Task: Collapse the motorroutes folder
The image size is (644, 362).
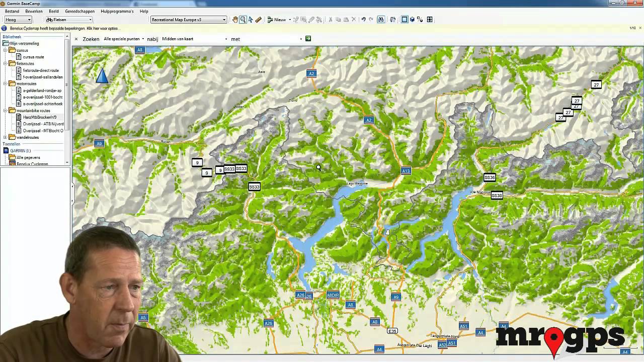Action: pyautogui.click(x=6, y=84)
